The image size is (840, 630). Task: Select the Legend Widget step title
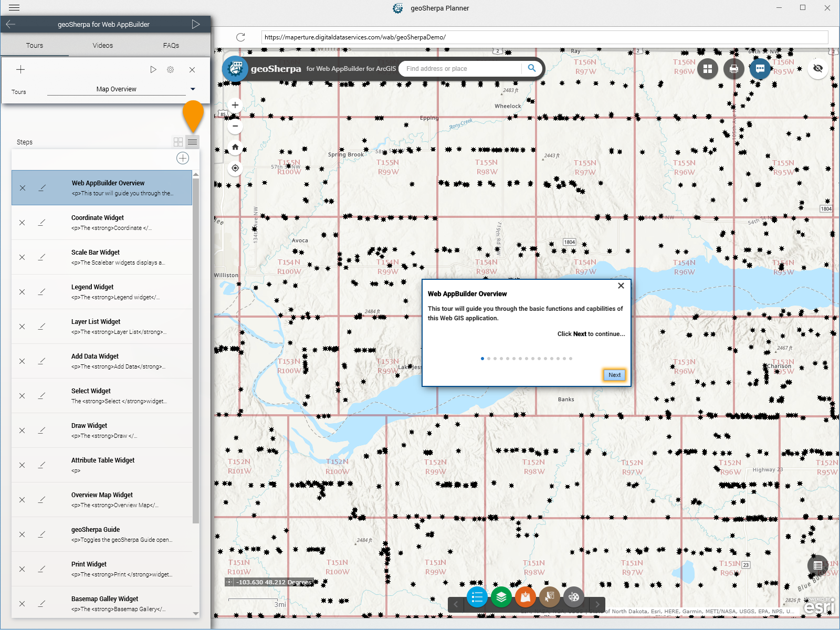[92, 287]
